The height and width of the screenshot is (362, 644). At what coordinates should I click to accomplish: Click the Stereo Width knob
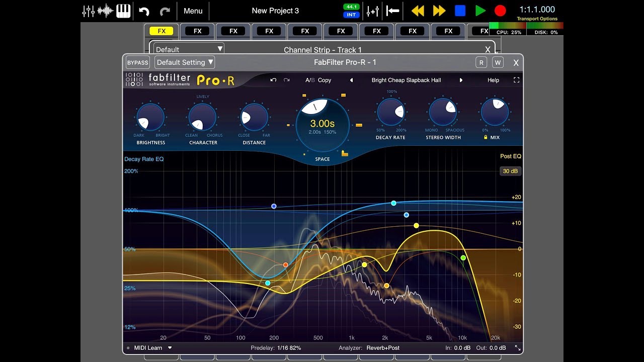[443, 112]
